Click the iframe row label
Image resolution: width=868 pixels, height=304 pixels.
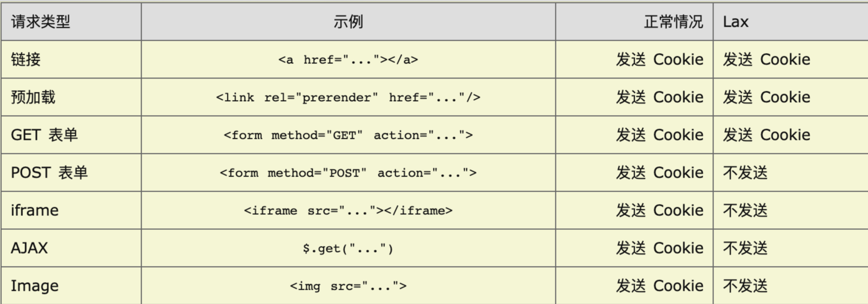click(35, 210)
